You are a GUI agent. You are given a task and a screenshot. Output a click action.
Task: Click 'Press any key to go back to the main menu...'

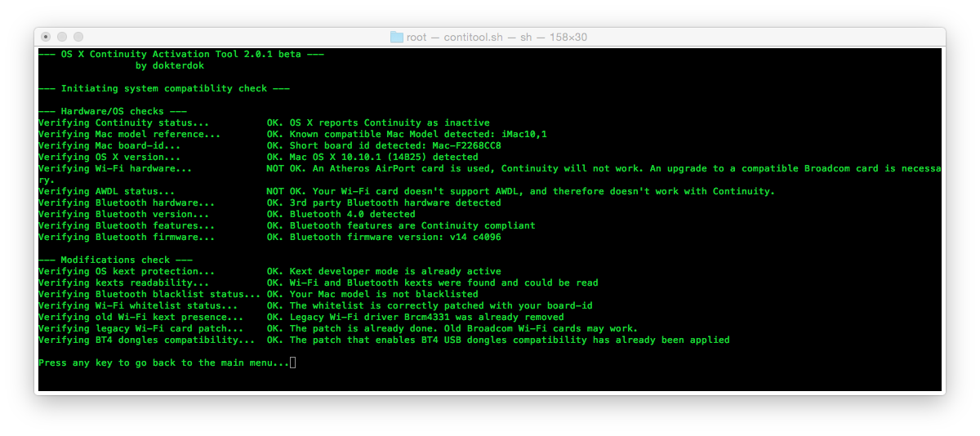pyautogui.click(x=164, y=363)
